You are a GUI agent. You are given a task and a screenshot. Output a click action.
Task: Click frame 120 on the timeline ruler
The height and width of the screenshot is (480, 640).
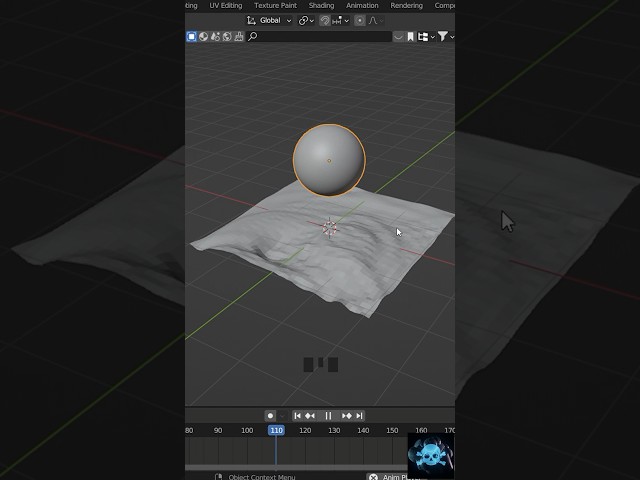tap(305, 430)
